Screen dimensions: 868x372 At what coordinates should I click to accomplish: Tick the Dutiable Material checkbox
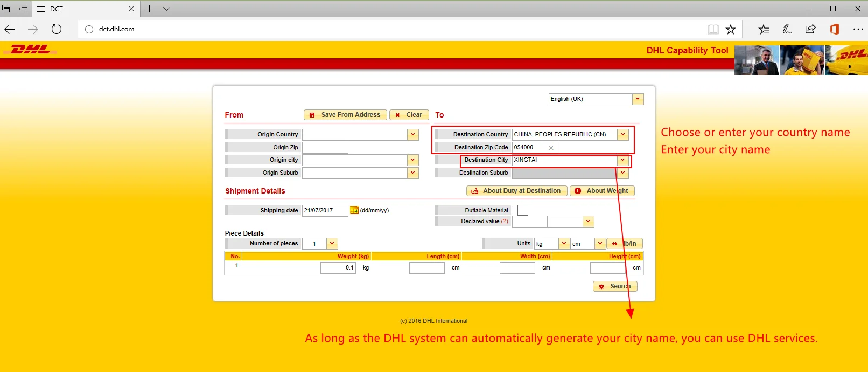[523, 210]
